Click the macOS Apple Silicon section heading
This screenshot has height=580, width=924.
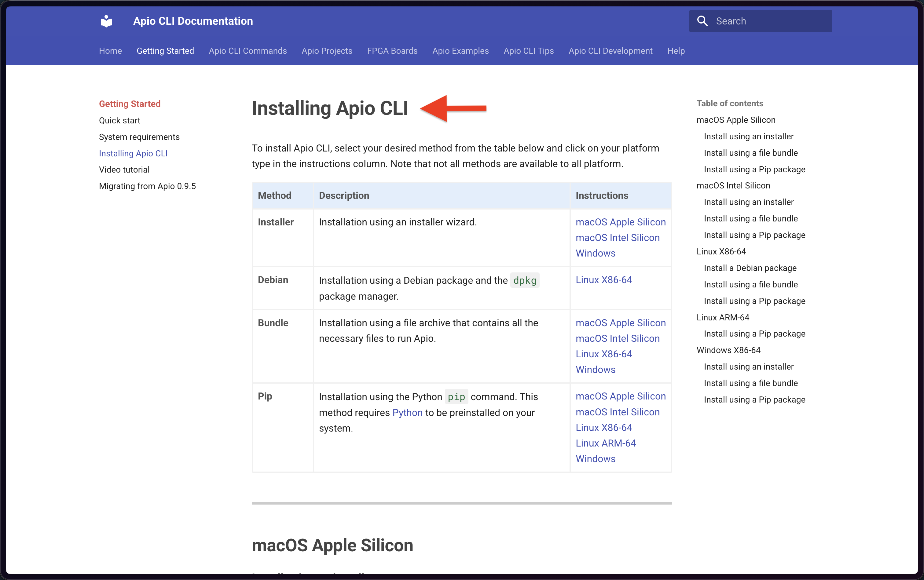332,545
